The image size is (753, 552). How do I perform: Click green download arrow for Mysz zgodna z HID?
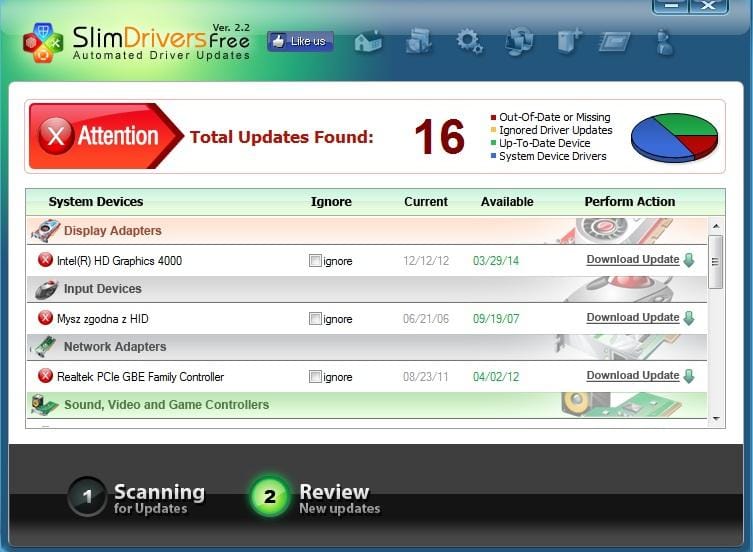pos(688,318)
